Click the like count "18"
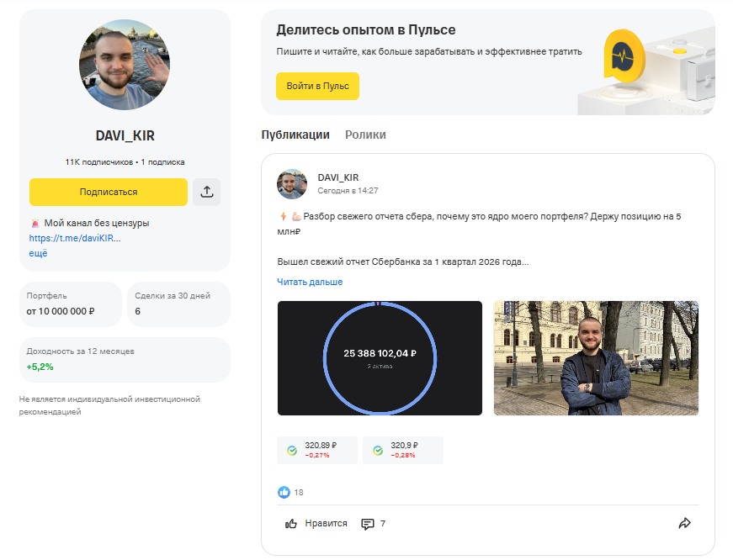Viewport: 733px width, 560px height. click(299, 492)
